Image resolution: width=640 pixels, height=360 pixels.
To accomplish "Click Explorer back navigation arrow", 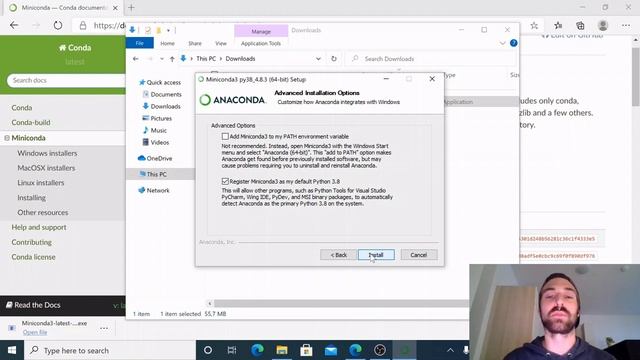I will click(136, 59).
